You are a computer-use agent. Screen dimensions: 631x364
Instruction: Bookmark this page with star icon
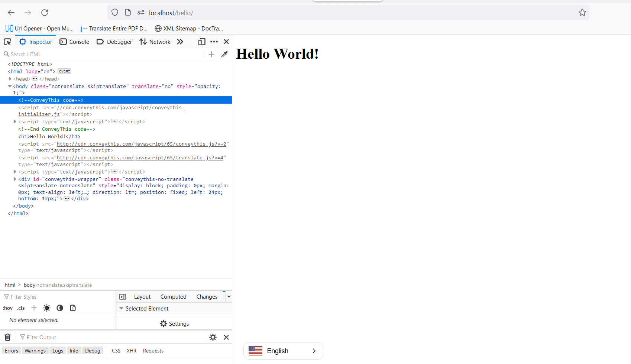tap(582, 13)
